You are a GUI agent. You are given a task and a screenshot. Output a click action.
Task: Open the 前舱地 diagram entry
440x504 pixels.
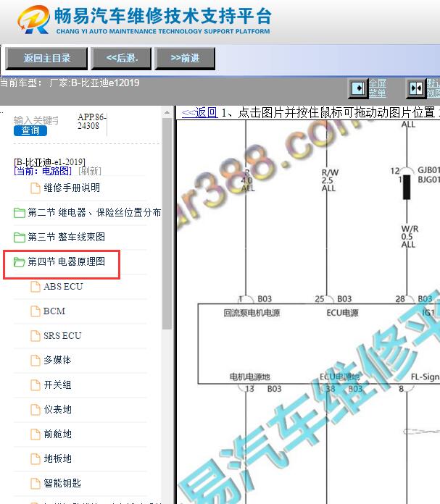[57, 434]
